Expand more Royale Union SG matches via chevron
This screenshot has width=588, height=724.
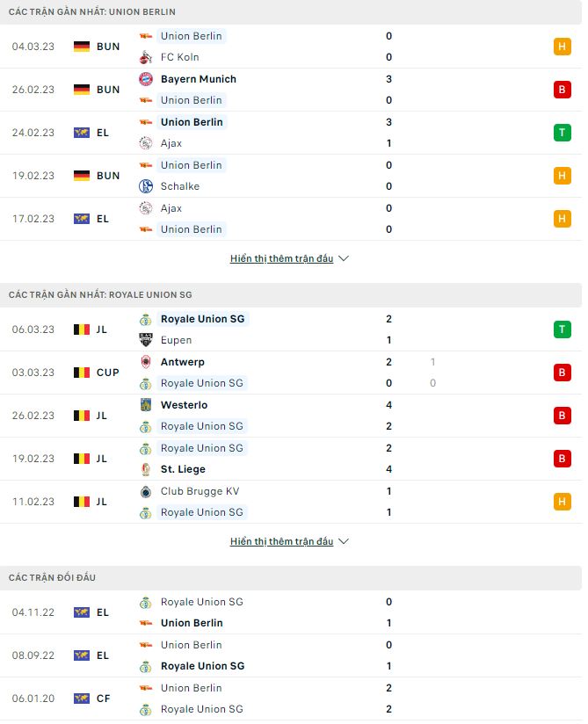pos(342,541)
